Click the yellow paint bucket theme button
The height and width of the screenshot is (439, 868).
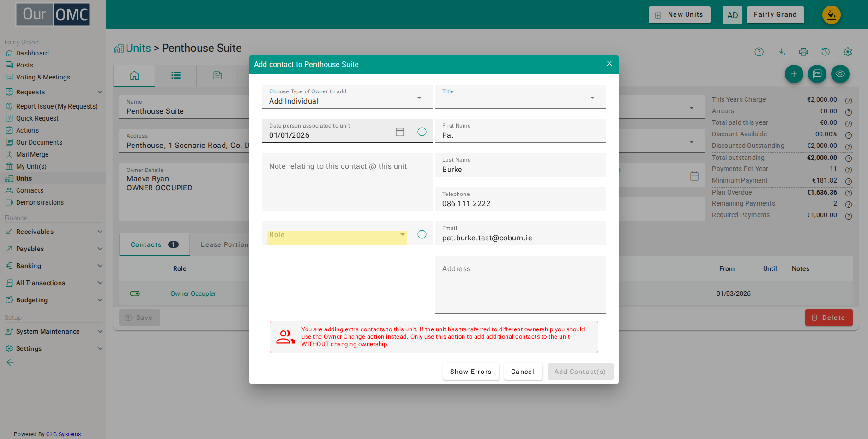coord(832,15)
